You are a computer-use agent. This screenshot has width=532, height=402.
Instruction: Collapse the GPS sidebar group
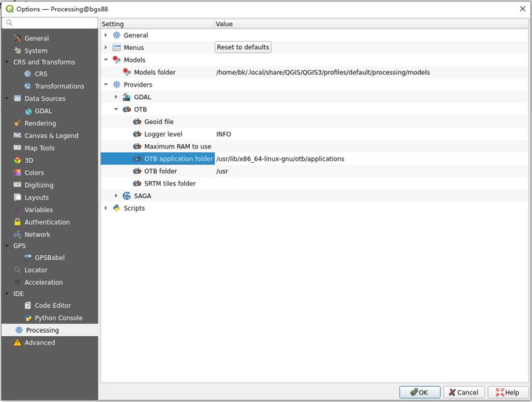[7, 246]
